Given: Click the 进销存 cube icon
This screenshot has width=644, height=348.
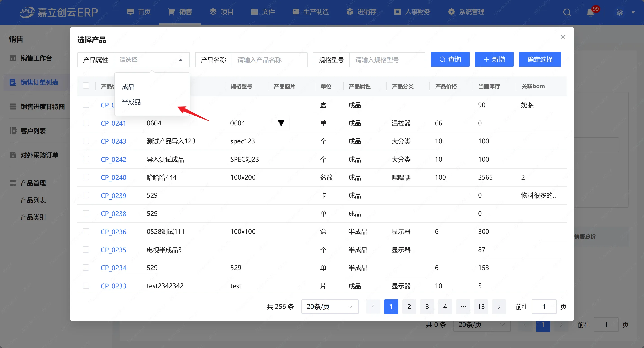Looking at the screenshot, I should coord(350,12).
